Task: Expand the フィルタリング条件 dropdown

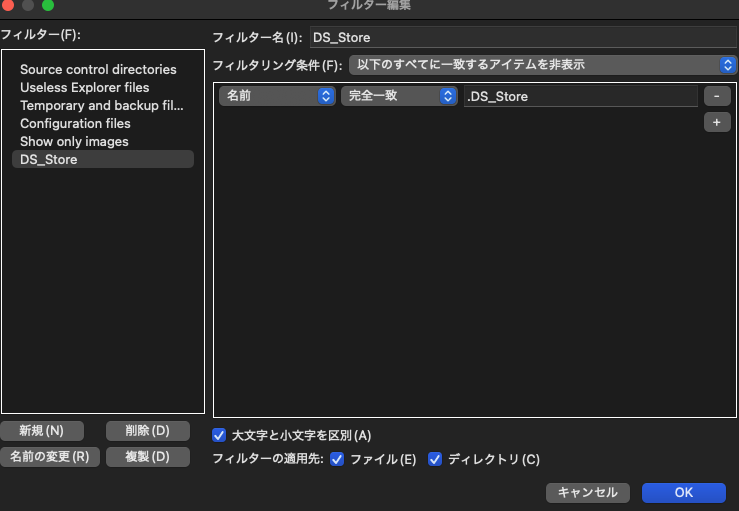Action: tap(542, 65)
